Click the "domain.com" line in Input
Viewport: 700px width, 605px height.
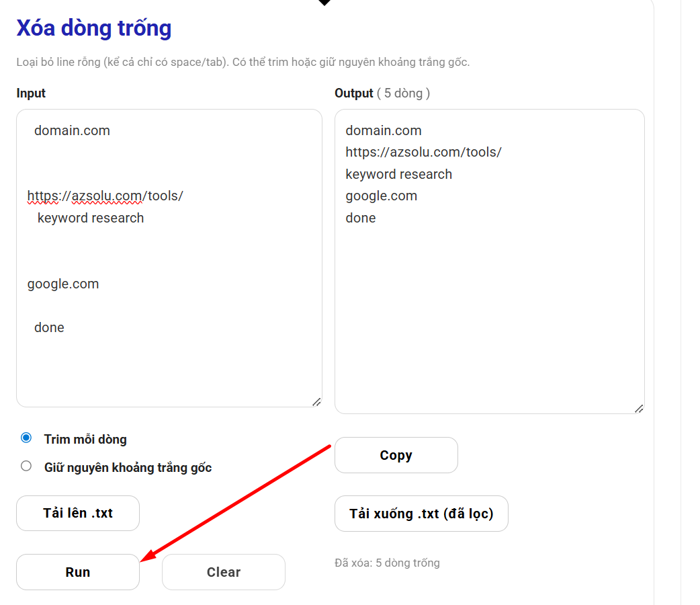pyautogui.click(x=72, y=130)
